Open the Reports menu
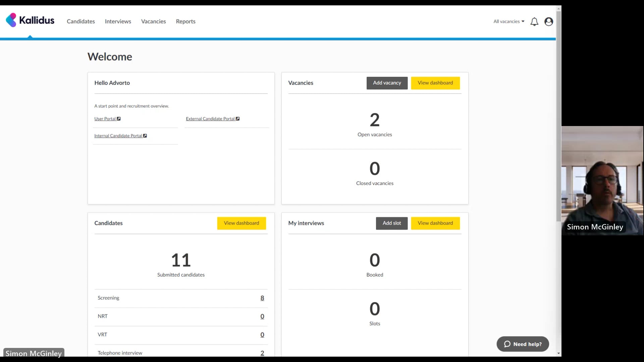 tap(186, 21)
